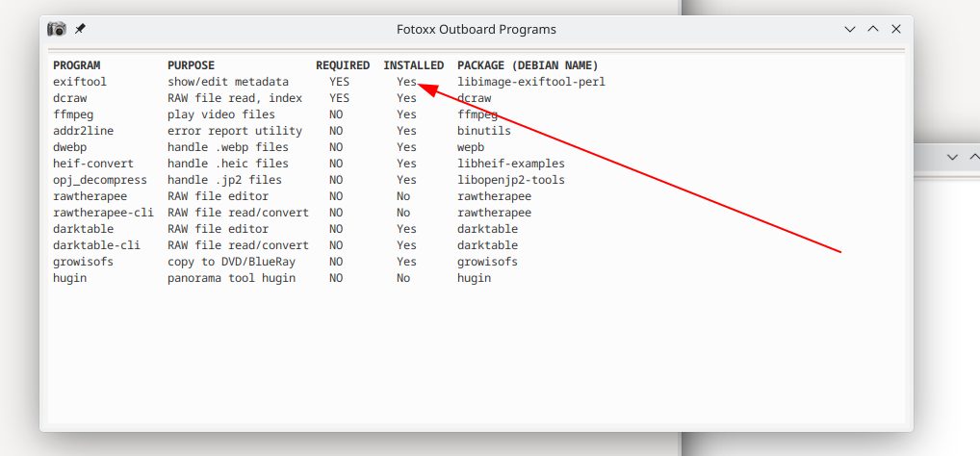Toggle the pin window icon
Screen dimensions: 980x456
[x=80, y=29]
